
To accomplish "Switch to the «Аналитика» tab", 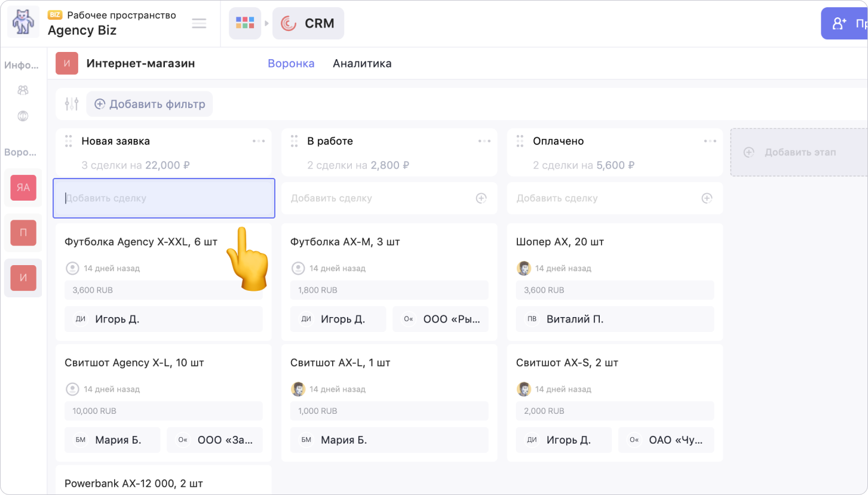I will pos(362,63).
